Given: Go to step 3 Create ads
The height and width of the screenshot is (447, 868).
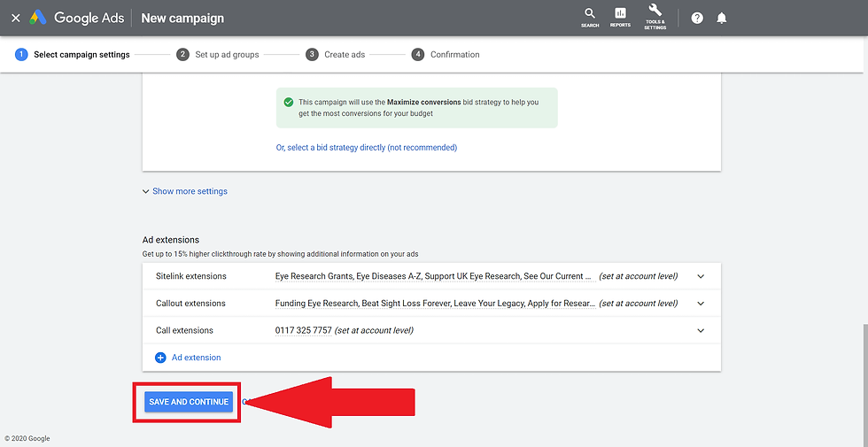Looking at the screenshot, I should 335,55.
